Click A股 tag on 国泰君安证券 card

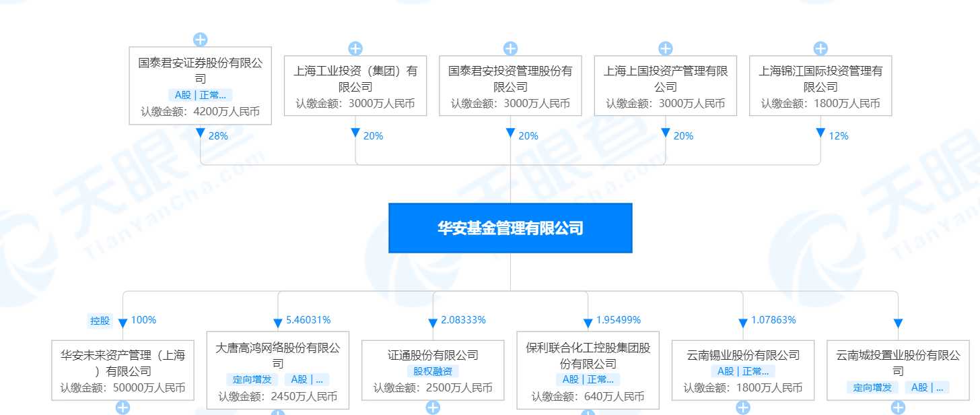201,95
